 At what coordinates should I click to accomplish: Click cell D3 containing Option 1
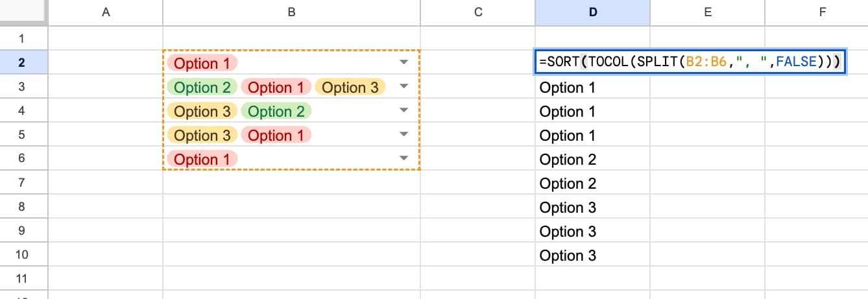click(x=592, y=88)
